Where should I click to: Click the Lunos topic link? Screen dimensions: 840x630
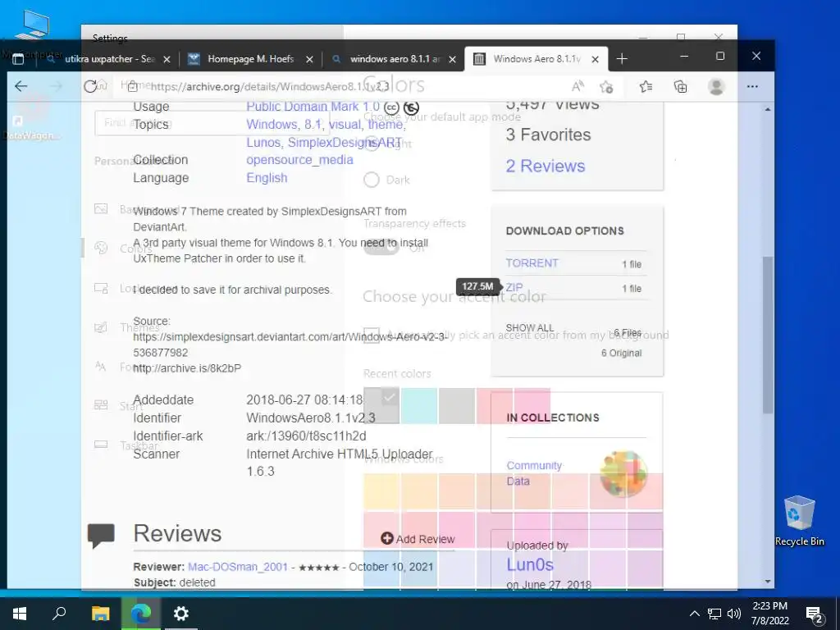tap(264, 143)
